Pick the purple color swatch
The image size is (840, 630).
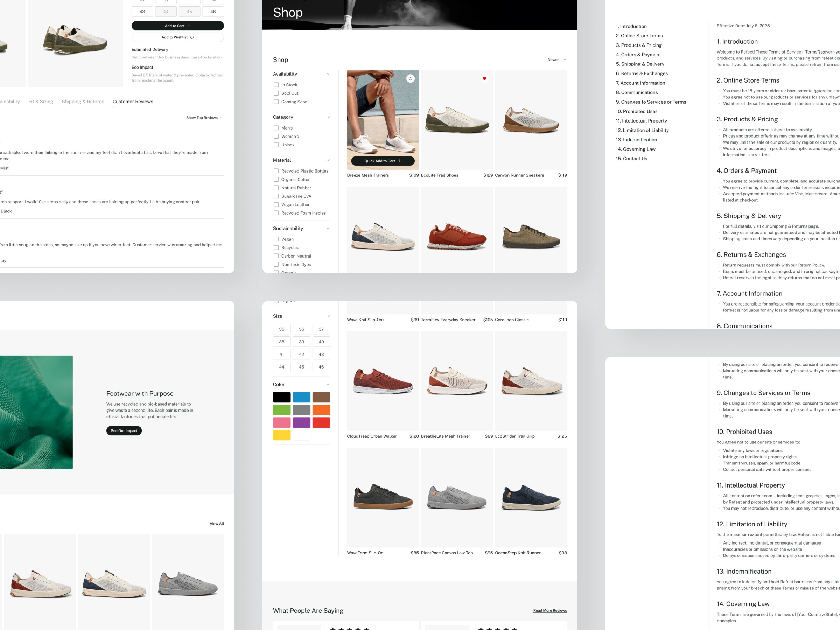coord(301,422)
